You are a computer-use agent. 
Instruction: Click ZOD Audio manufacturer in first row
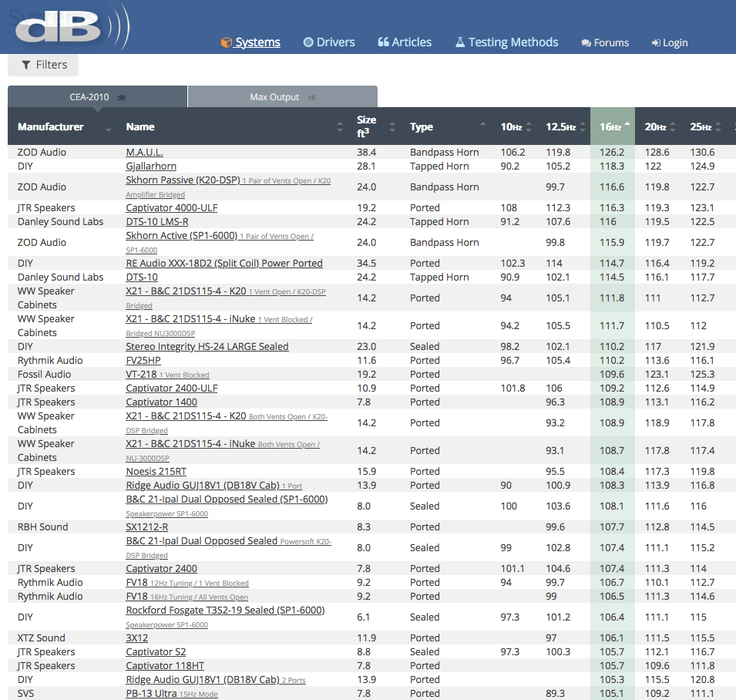click(42, 152)
